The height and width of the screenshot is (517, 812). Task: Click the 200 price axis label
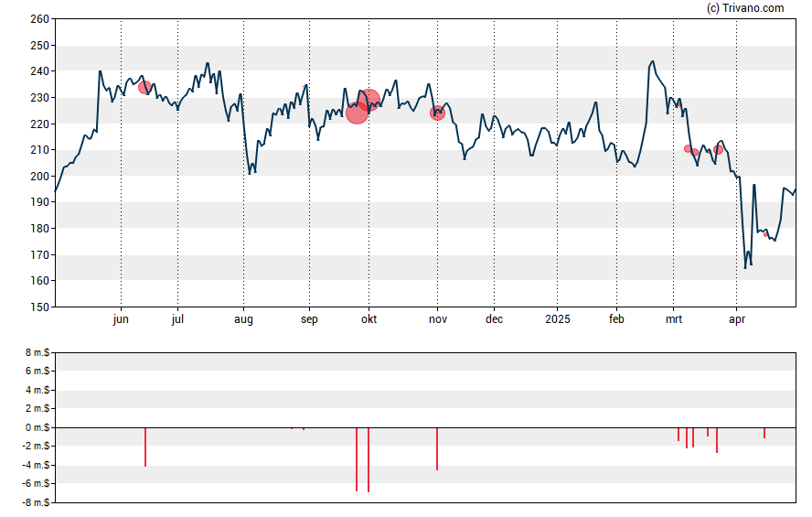pos(40,176)
